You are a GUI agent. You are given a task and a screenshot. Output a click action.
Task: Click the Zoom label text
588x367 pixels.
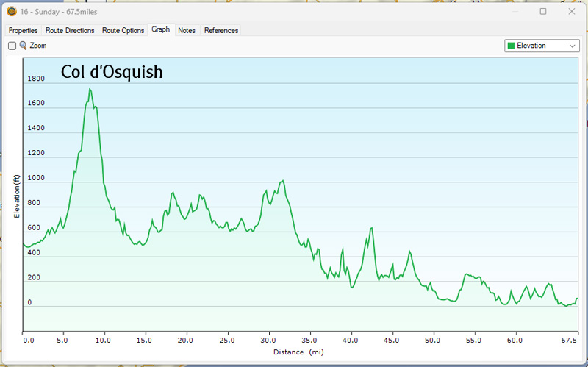(x=38, y=46)
